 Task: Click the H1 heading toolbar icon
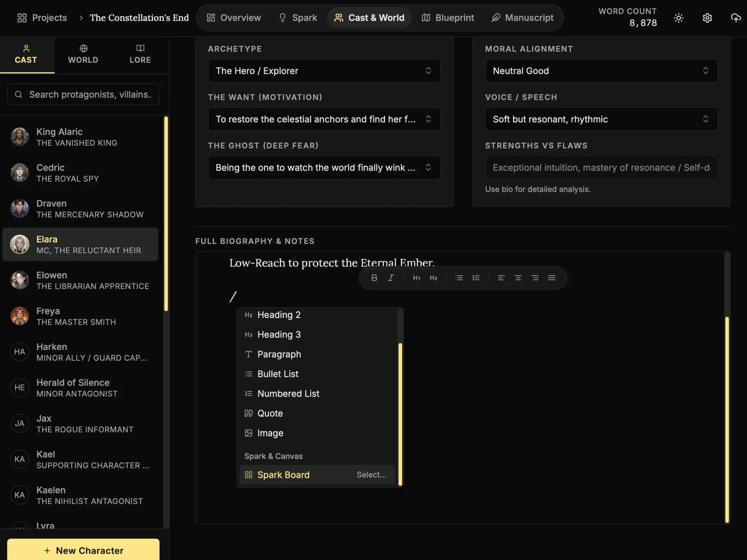click(x=417, y=278)
